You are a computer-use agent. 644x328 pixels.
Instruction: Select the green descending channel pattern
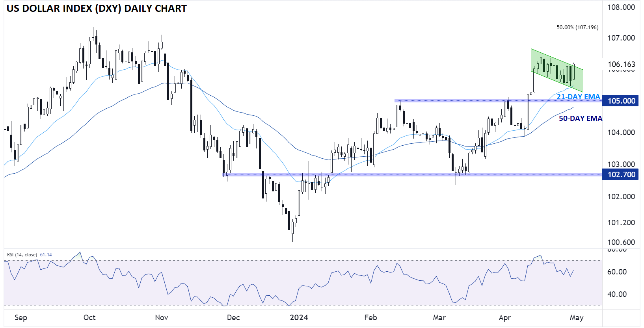pos(557,70)
